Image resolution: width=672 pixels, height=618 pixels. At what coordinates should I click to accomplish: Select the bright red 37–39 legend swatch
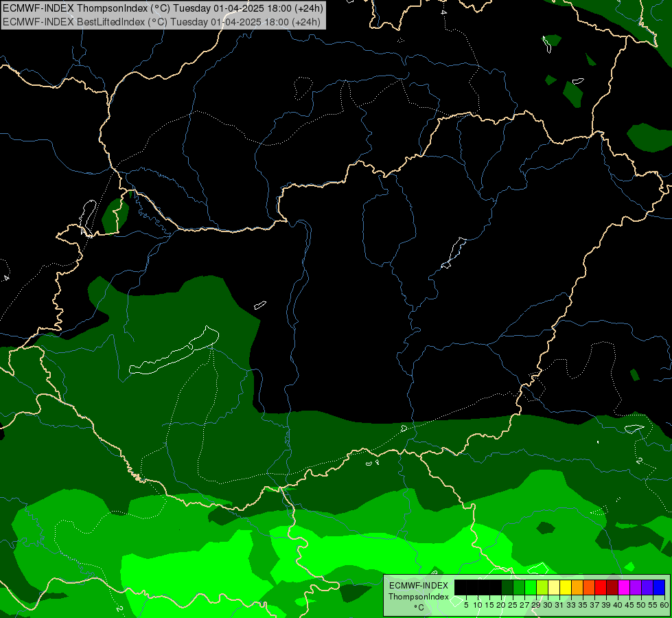[601, 587]
